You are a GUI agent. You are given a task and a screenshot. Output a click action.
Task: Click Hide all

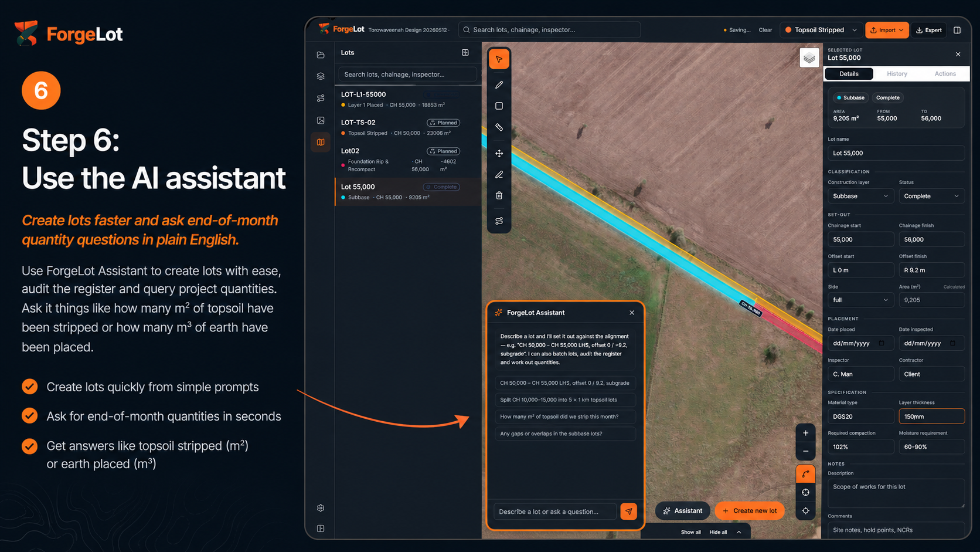718,532
